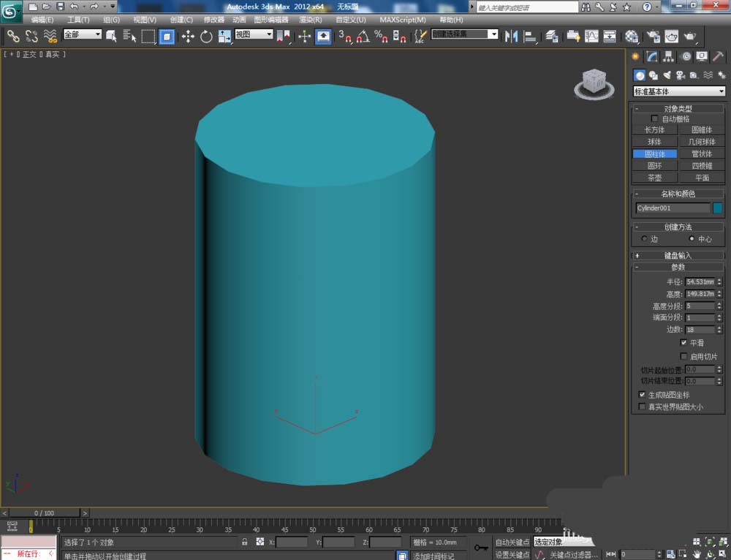Screen dimensions: 731x560
Task: Click the Cylinder001 object color swatch
Action: (x=718, y=208)
